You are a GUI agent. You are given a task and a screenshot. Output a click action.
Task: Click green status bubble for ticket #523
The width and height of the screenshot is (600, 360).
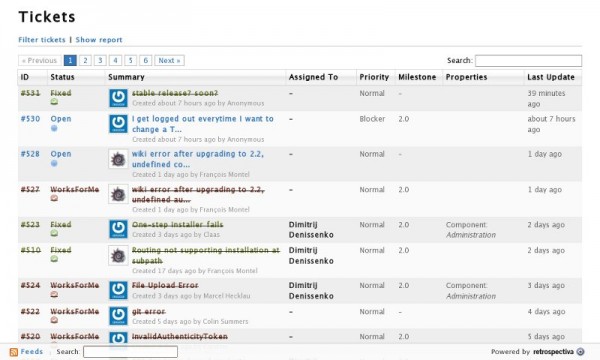[54, 233]
